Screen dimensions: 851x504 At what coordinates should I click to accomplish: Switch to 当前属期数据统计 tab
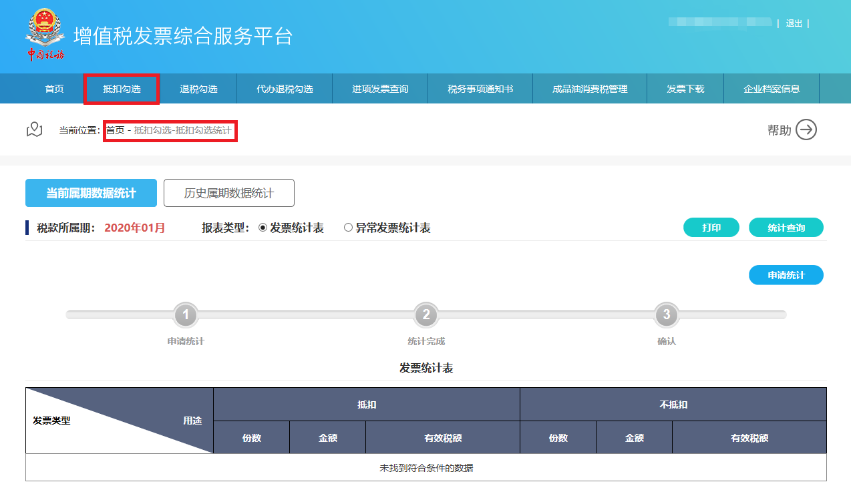click(91, 193)
